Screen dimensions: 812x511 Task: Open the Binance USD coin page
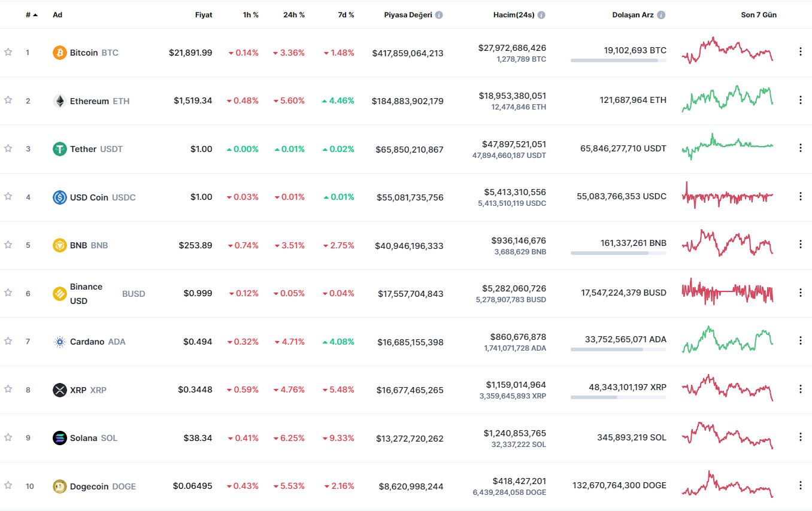[x=86, y=294]
